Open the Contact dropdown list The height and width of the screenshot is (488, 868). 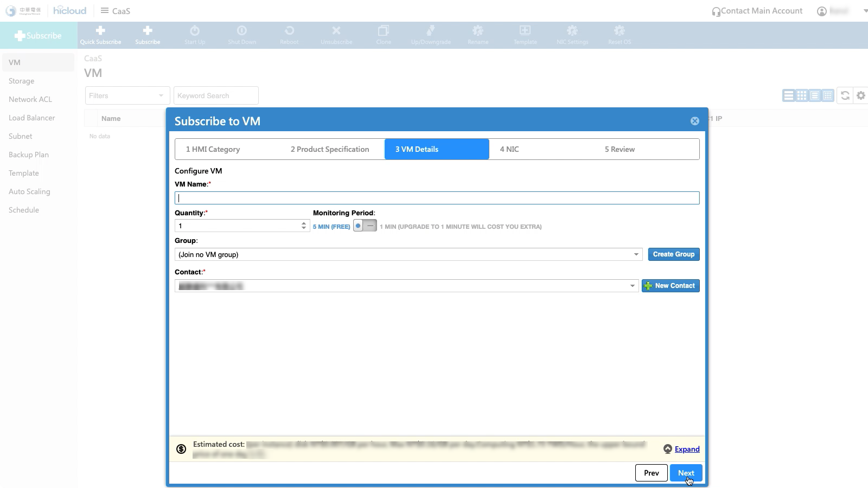[632, 286]
